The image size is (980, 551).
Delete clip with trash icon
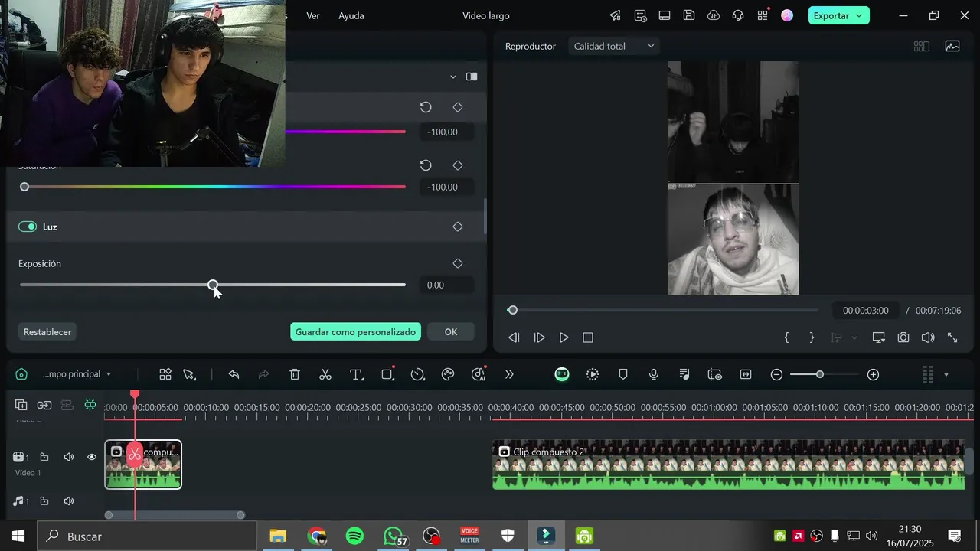point(295,374)
